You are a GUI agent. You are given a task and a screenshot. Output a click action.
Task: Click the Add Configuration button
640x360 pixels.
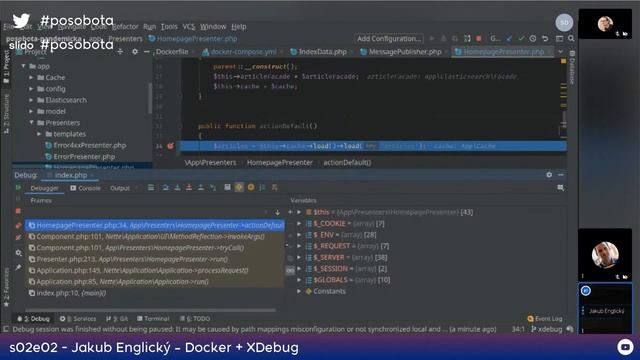(x=389, y=39)
